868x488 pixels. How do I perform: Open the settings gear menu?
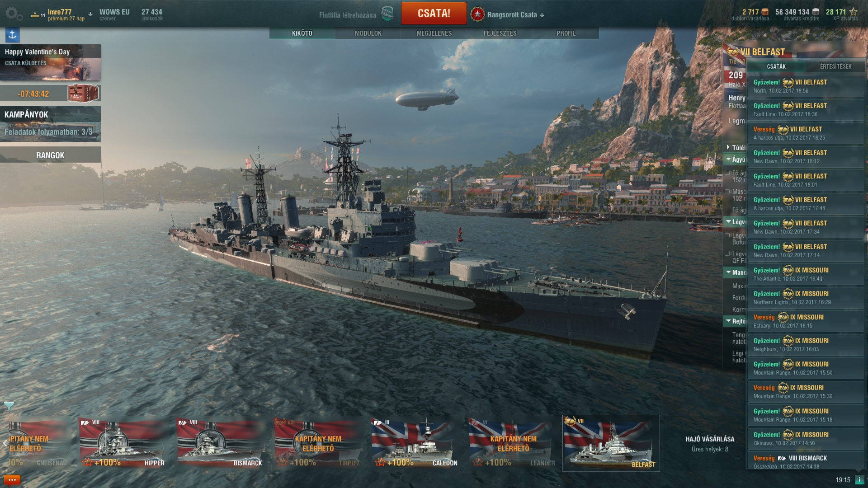[14, 14]
